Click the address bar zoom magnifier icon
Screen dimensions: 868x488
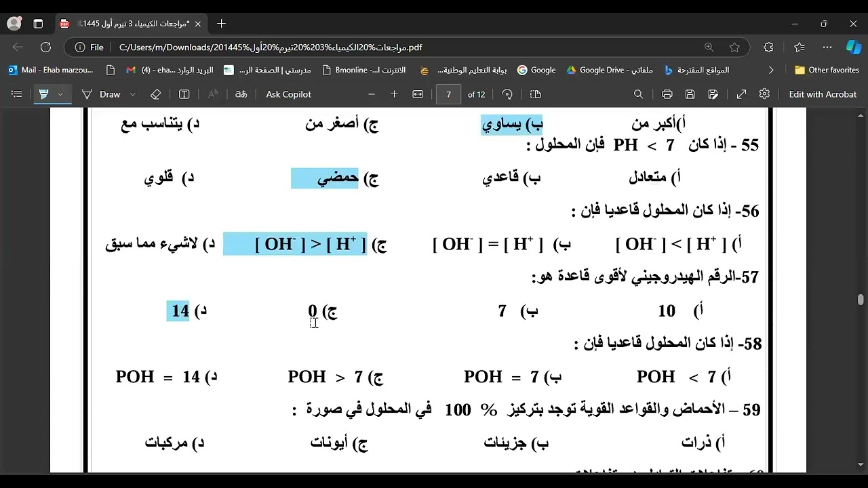click(709, 47)
